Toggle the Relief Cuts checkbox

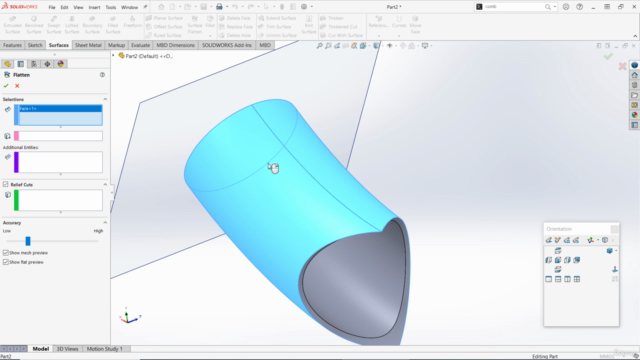pyautogui.click(x=6, y=184)
